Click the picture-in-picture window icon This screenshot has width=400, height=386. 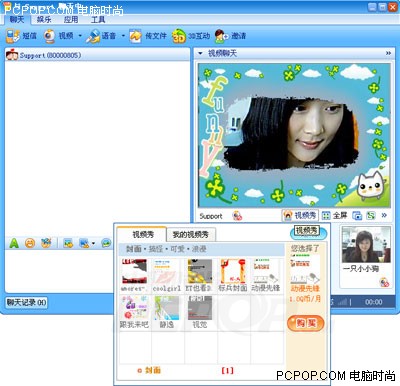coord(357,216)
